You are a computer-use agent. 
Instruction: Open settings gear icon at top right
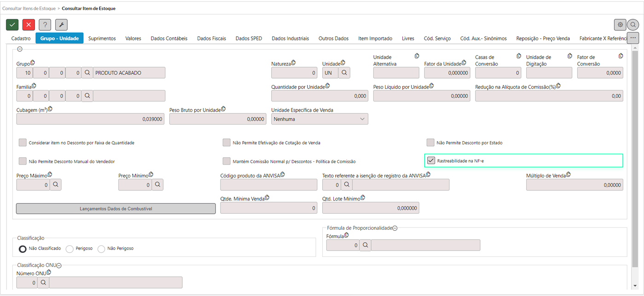tap(620, 25)
